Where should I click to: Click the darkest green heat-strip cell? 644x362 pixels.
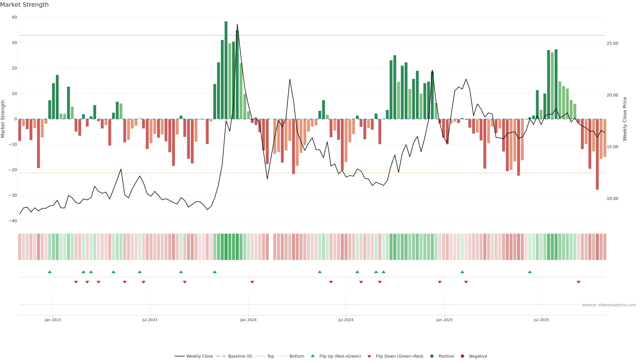click(x=226, y=247)
